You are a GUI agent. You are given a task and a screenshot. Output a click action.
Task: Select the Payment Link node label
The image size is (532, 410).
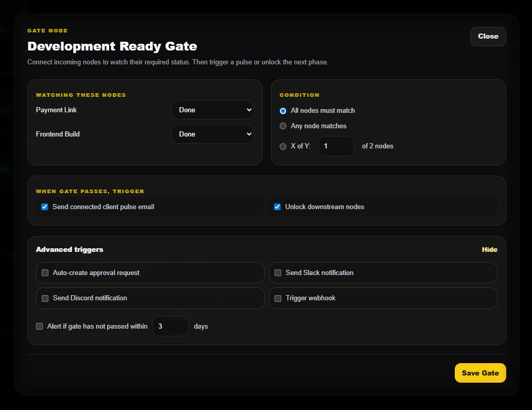[56, 110]
